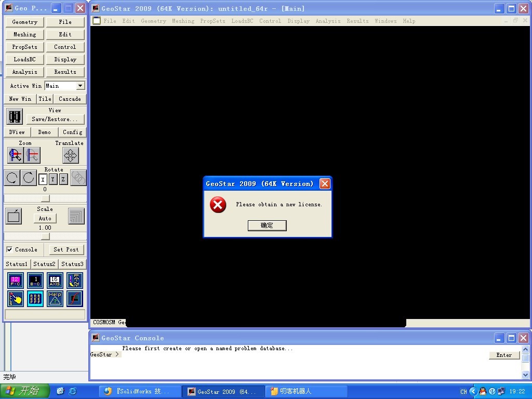Click console scrollbar up arrow
The height and width of the screenshot is (399, 532).
click(x=525, y=349)
